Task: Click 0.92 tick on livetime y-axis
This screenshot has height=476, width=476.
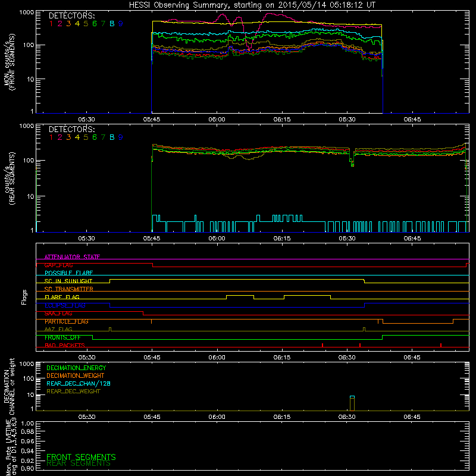Action: pos(27,461)
